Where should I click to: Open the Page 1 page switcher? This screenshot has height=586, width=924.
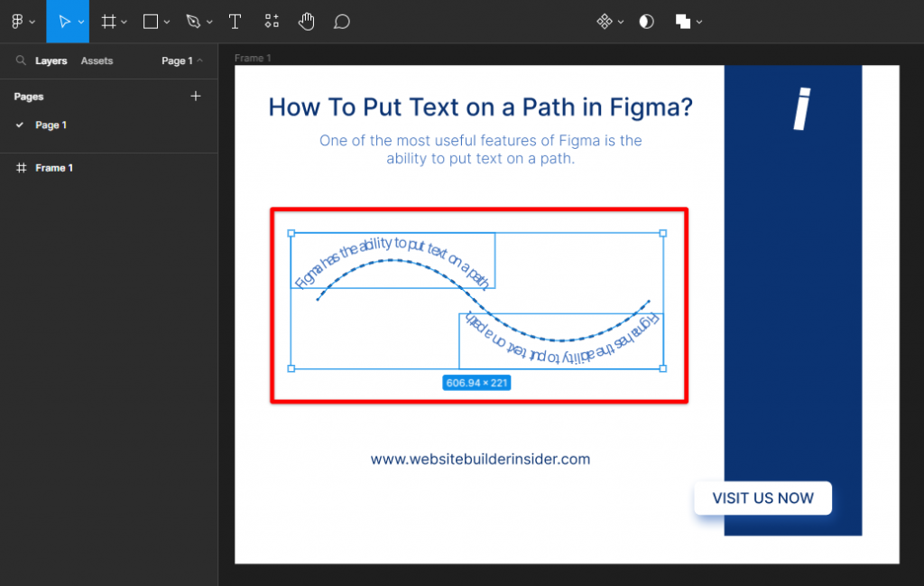click(x=179, y=60)
